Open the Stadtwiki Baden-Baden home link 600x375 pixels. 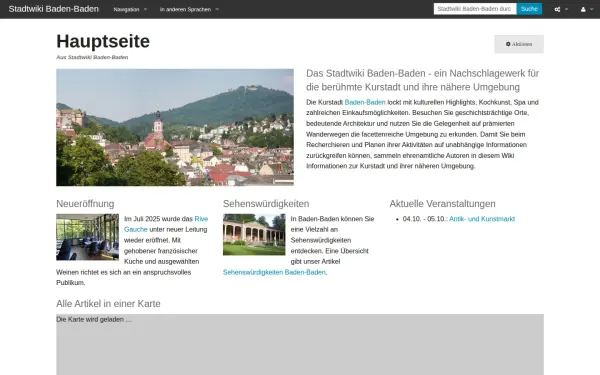click(x=54, y=9)
